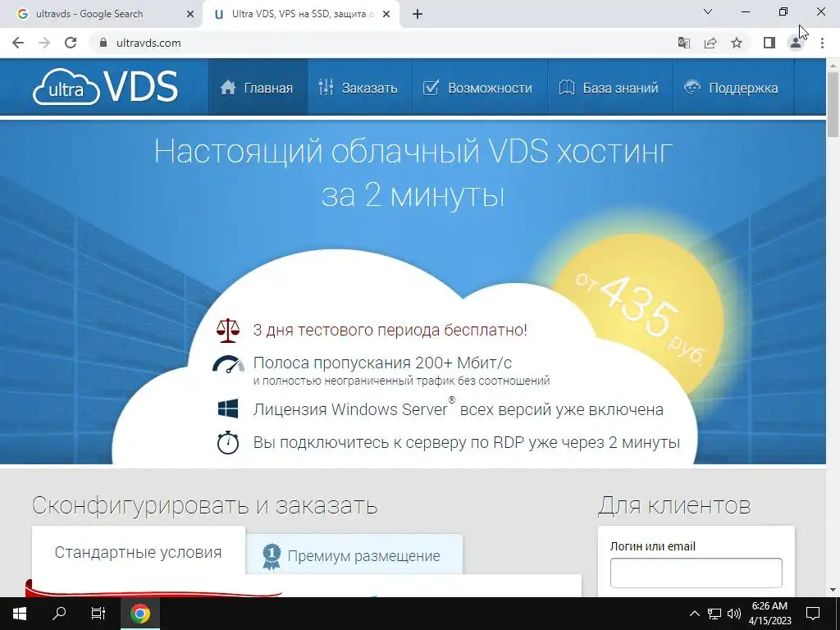Open the Chrome profile avatar
This screenshot has height=630, width=840.
coord(796,43)
